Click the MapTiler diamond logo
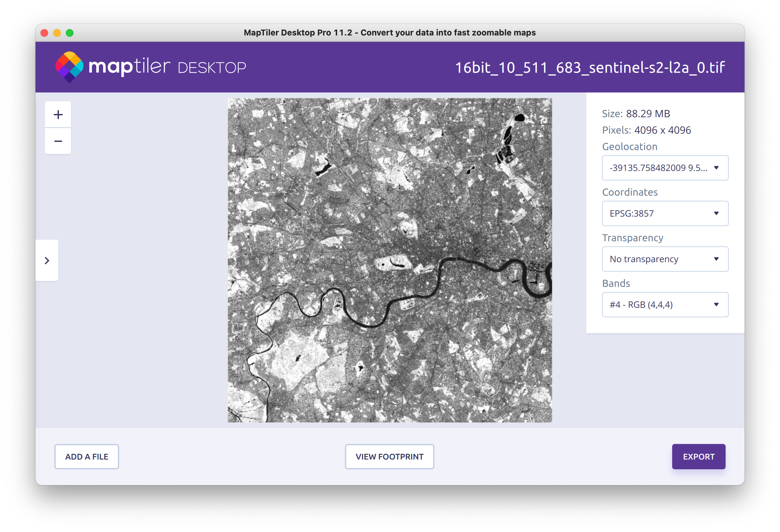780x532 pixels. tap(69, 67)
